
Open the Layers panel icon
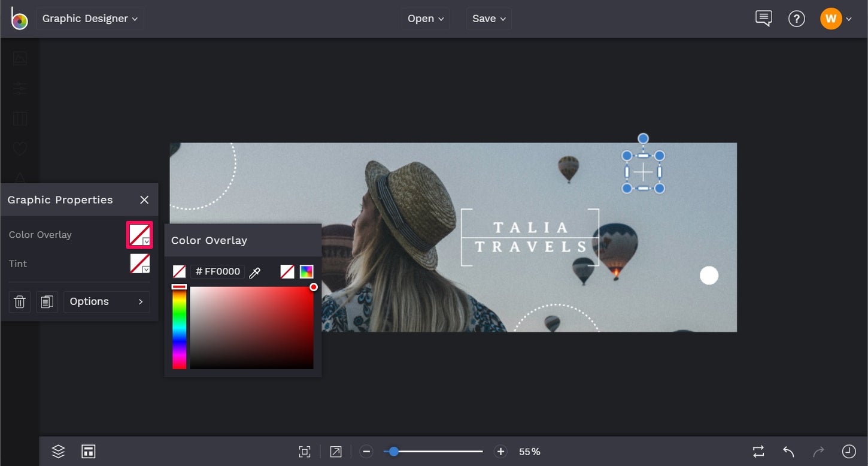[x=58, y=452]
